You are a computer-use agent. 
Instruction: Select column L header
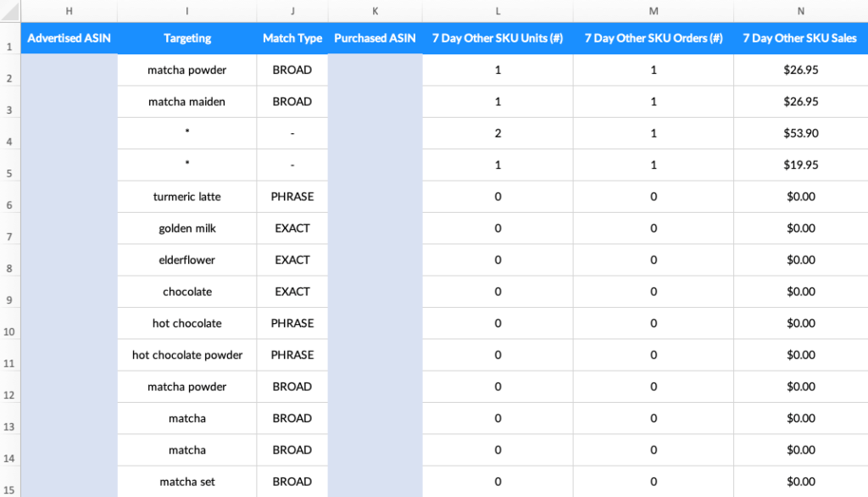[x=497, y=10]
